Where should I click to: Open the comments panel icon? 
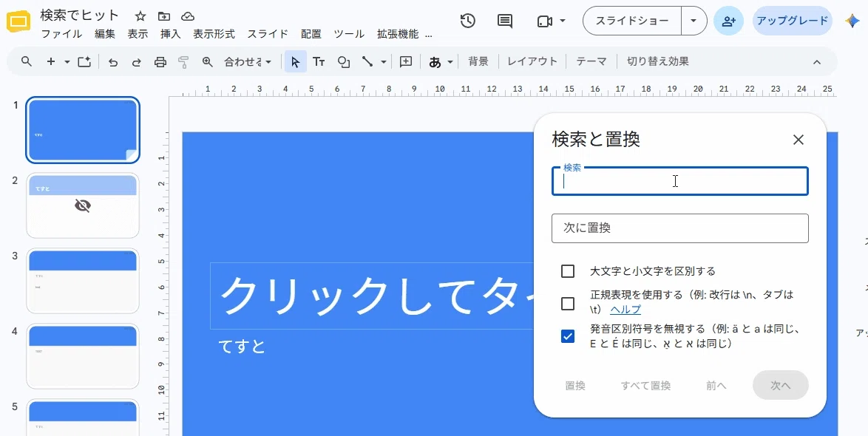point(504,21)
